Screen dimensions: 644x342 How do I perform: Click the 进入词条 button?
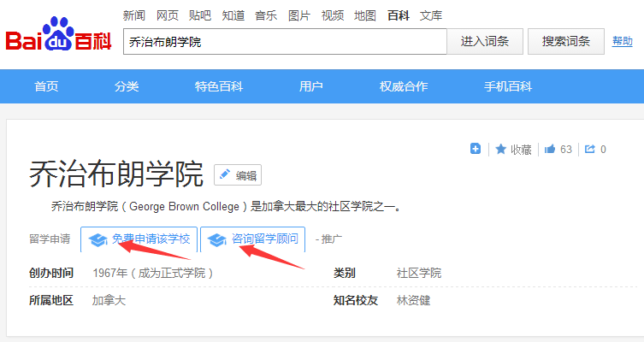(485, 41)
